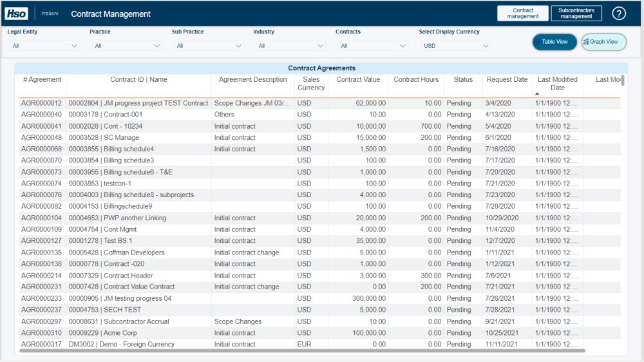Click contract value 35,000.00
The image size is (644, 362).
pos(370,241)
